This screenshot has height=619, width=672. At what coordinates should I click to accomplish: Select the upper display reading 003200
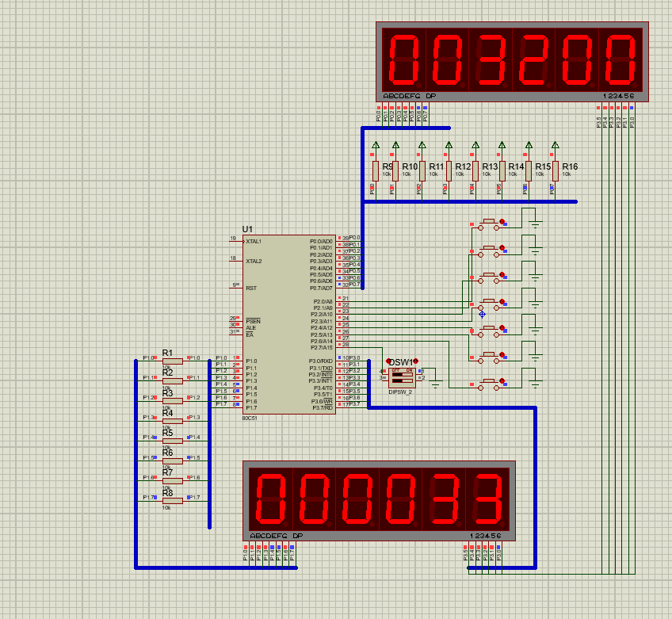512,62
